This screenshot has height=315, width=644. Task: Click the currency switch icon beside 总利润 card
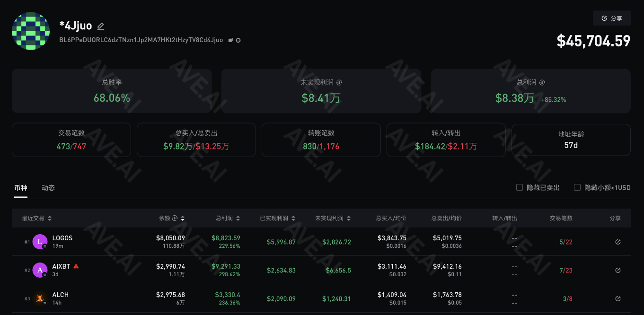pos(542,83)
